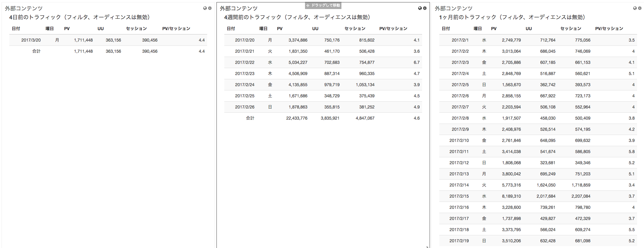The width and height of the screenshot is (644, 248).
Task: Open gear settings of the 1ヶ月前 traffic widget
Action: click(x=640, y=8)
